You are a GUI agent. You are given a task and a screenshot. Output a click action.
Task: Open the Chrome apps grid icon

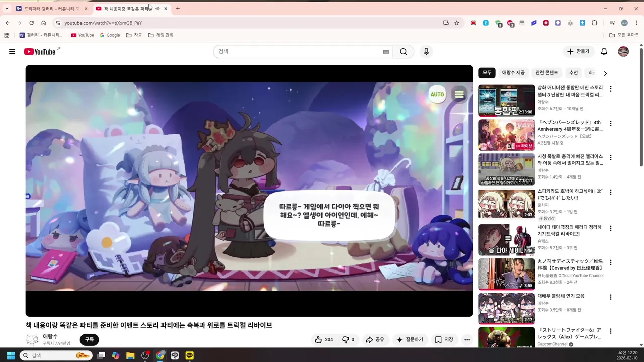click(7, 35)
